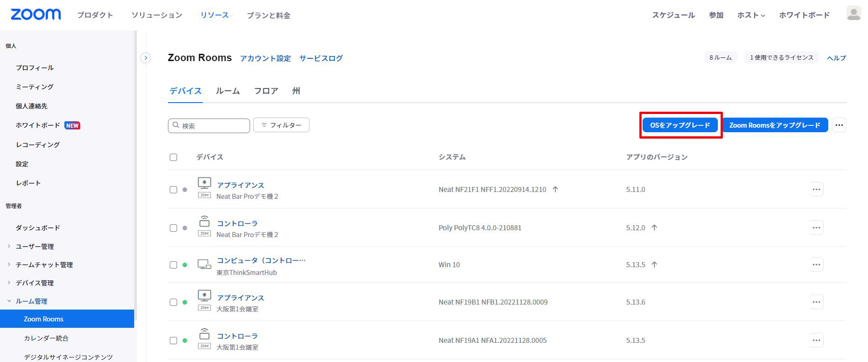
Task: Open the ヘルプ link
Action: (837, 58)
